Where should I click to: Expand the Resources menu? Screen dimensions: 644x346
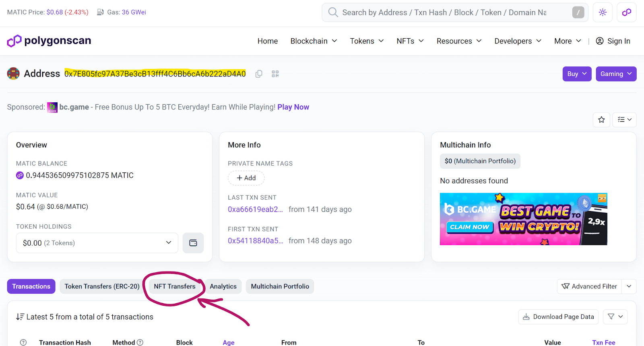tap(459, 41)
